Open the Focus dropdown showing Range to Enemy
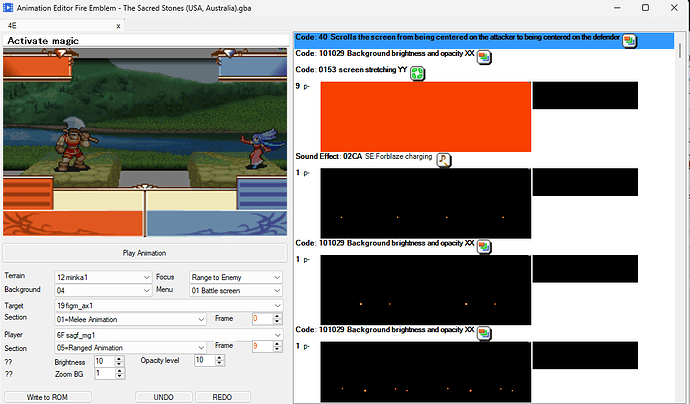This screenshot has height=404, width=690. click(x=235, y=277)
